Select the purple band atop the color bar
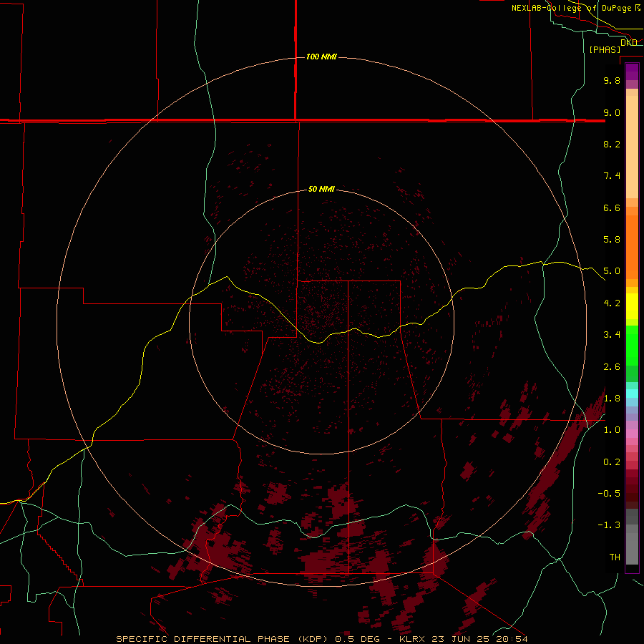This screenshot has width=644, height=644. (632, 72)
